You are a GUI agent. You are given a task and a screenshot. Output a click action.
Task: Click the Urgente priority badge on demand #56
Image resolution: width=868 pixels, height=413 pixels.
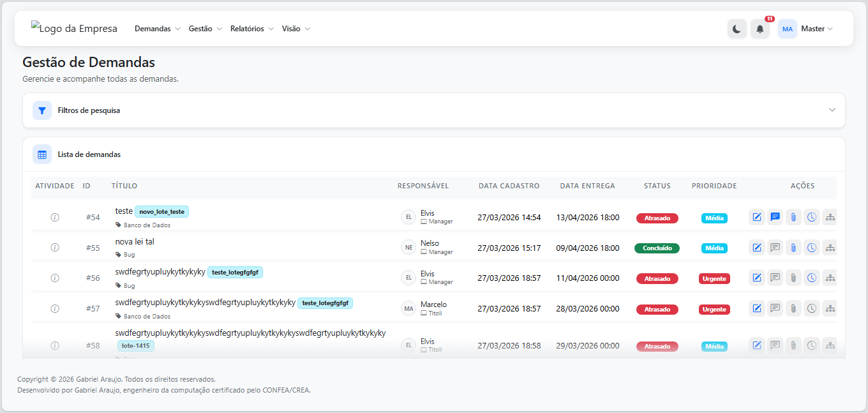pyautogui.click(x=714, y=278)
